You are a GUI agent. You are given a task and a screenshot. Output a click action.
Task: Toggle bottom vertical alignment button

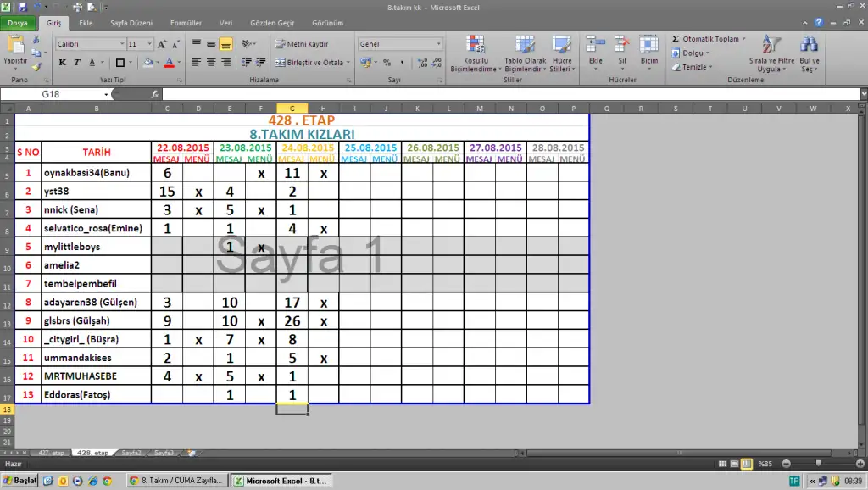coord(226,43)
